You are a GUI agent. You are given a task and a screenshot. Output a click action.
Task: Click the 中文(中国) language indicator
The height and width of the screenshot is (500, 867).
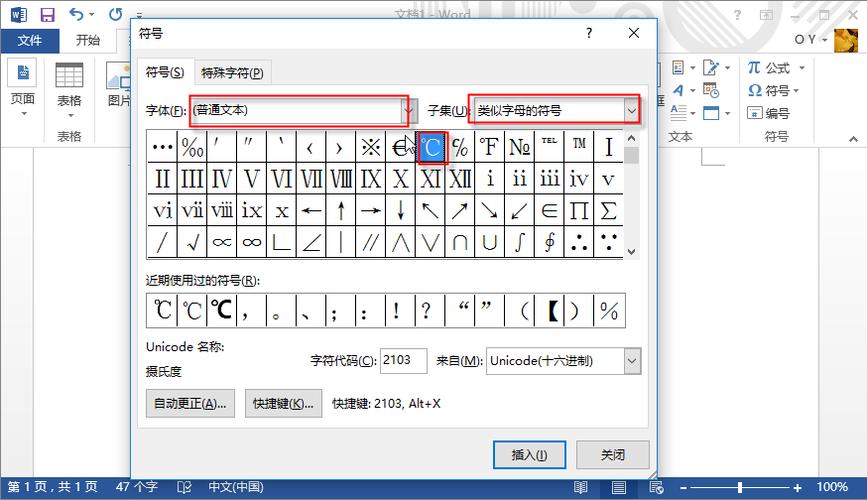pyautogui.click(x=236, y=487)
